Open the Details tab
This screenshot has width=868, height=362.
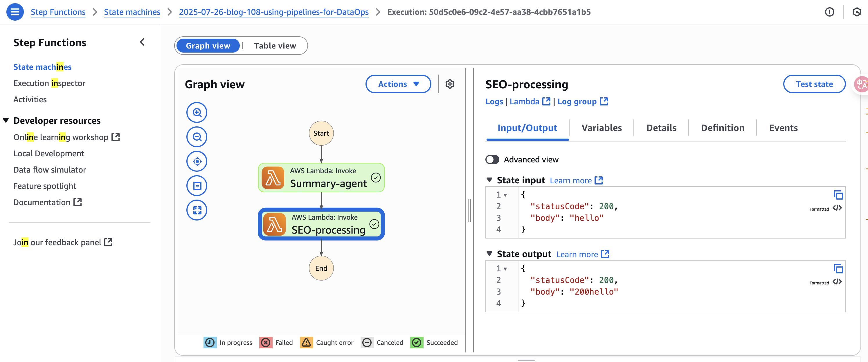661,128
